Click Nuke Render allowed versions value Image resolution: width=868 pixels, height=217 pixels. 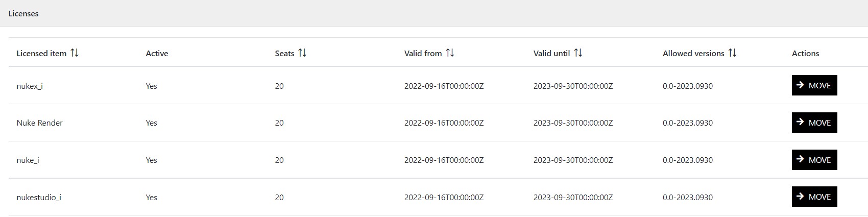(687, 123)
